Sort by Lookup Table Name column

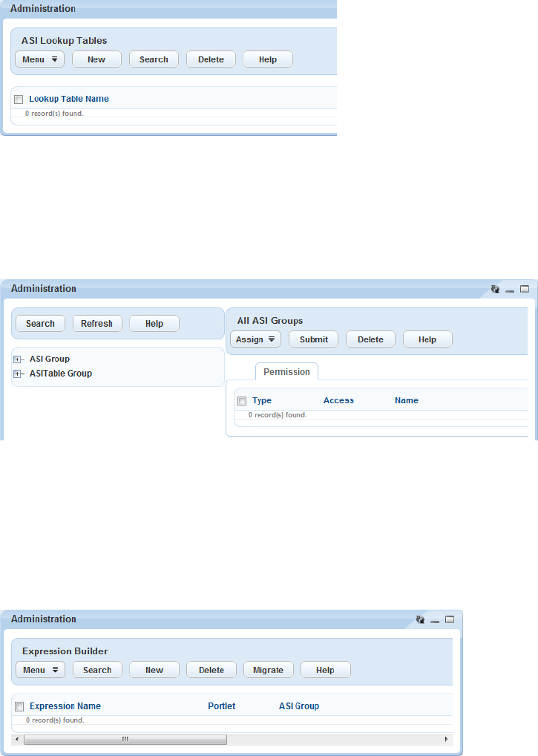pyautogui.click(x=69, y=99)
